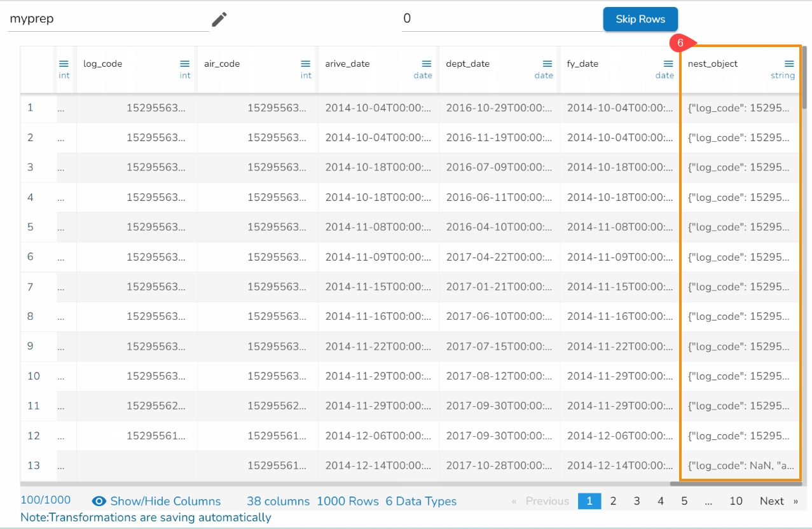Viewport: 812px width, 529px height.
Task: Click the Skip Rows button
Action: [640, 19]
